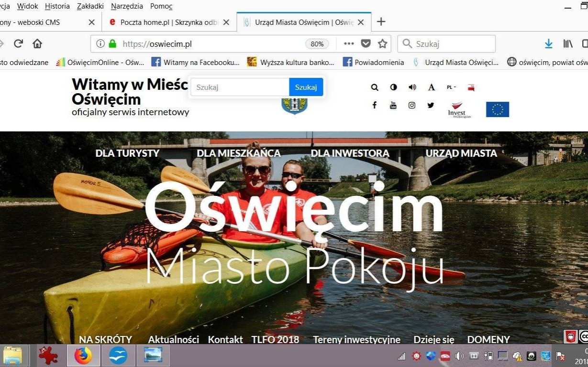Bookmark the page with the star icon

click(x=382, y=43)
